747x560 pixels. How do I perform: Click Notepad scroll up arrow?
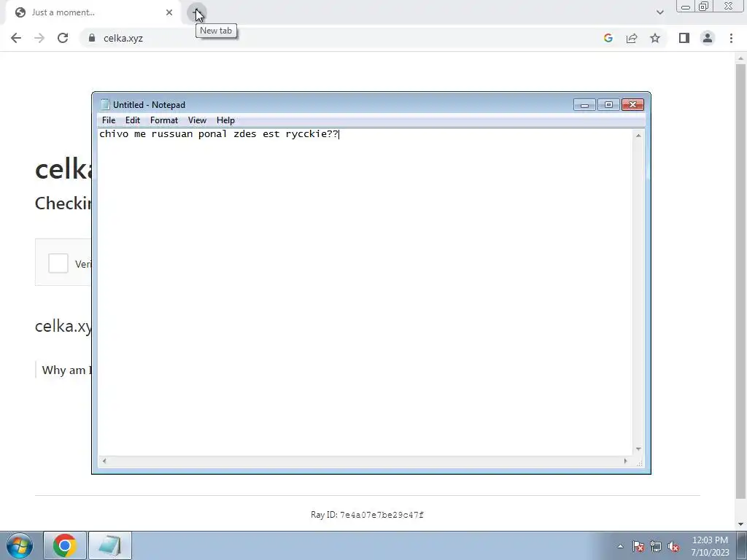pyautogui.click(x=638, y=136)
